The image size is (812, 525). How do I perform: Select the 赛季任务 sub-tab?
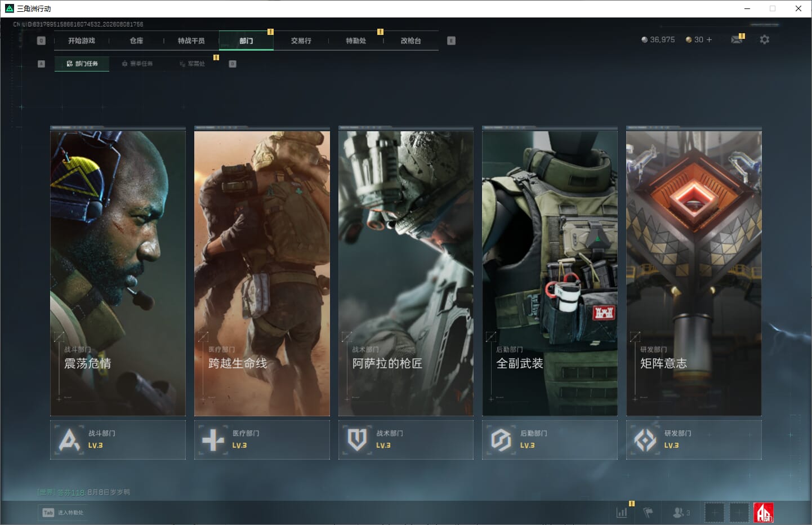pyautogui.click(x=137, y=64)
